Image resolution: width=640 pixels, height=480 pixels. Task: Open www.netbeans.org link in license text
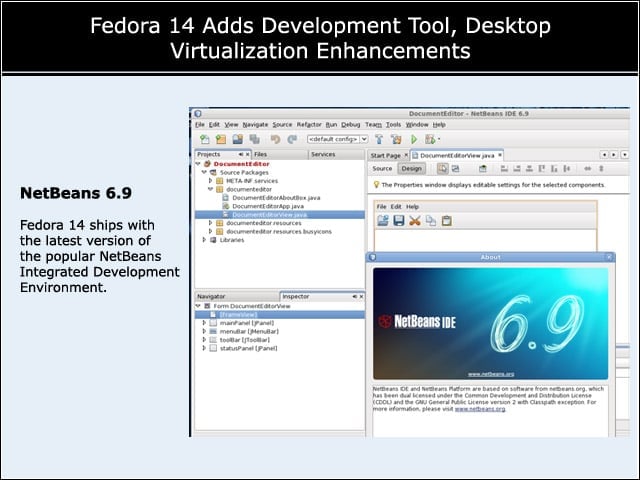(480, 409)
